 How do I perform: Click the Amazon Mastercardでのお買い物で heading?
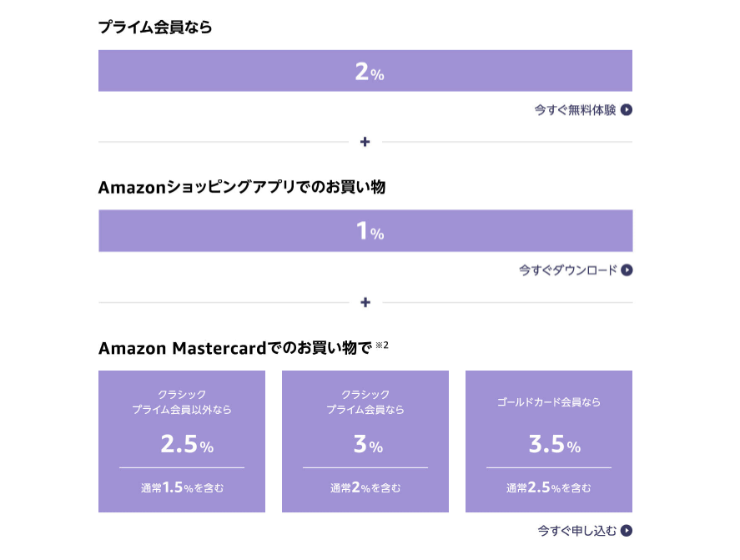click(x=235, y=349)
